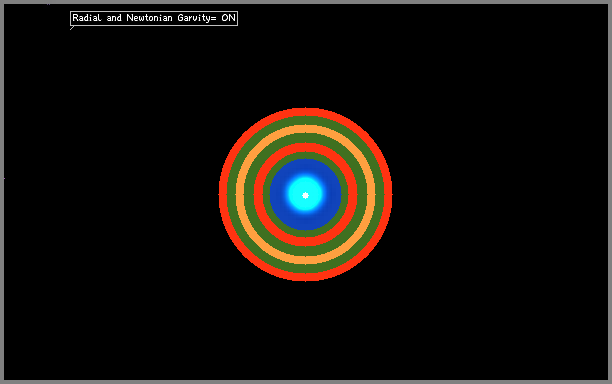
Task: Click the word Newtonian in the label
Action: coord(149,18)
